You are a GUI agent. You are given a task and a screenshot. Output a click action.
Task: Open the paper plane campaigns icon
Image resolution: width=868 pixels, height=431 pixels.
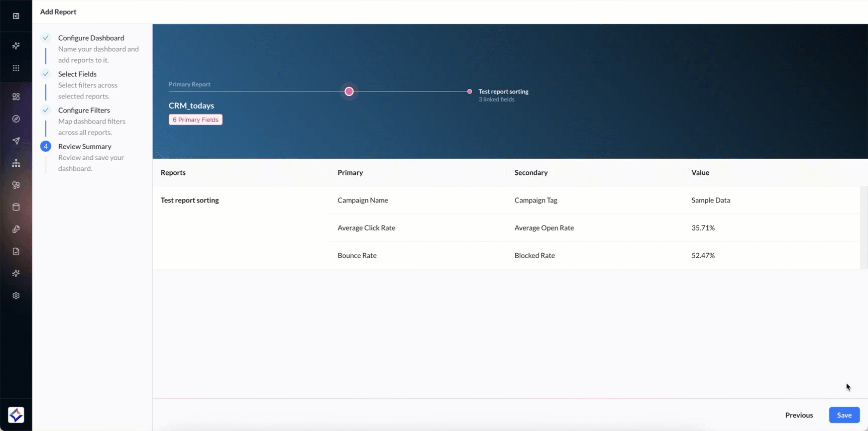coord(16,141)
